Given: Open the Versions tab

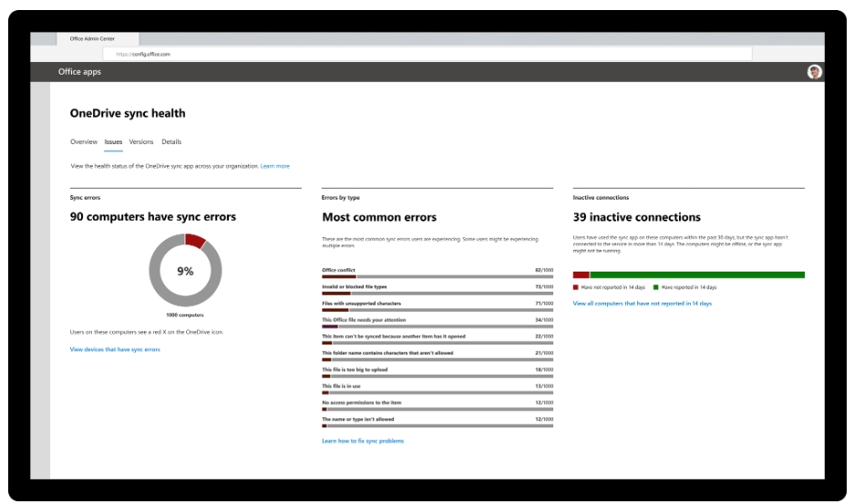Looking at the screenshot, I should (x=141, y=142).
